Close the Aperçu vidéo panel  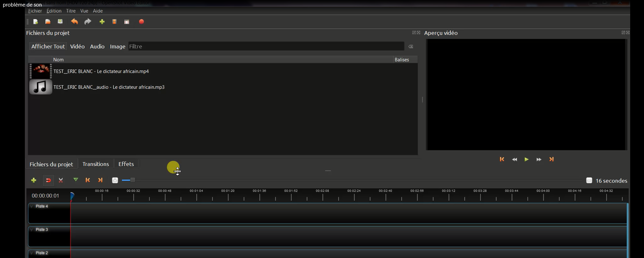(x=628, y=33)
